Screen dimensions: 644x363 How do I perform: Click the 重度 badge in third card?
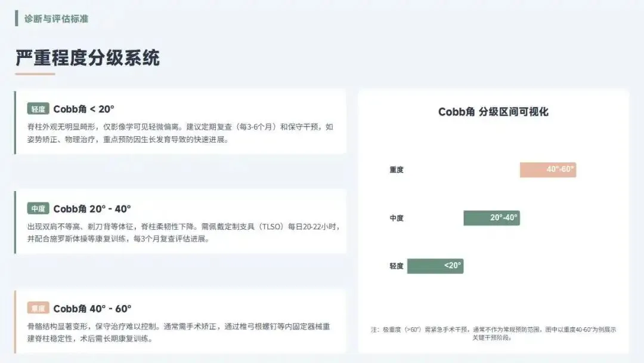tap(38, 309)
